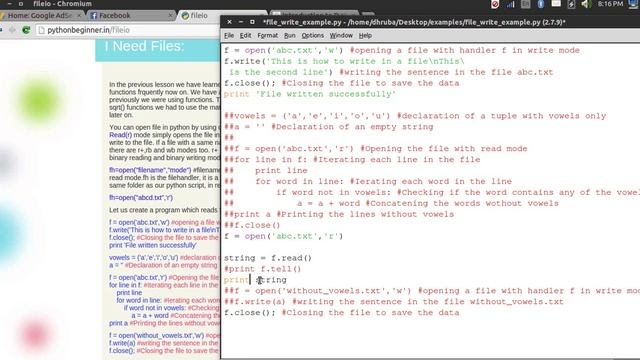Open the volume speaker tray icon
The width and height of the screenshot is (640, 360).
pos(586,4)
